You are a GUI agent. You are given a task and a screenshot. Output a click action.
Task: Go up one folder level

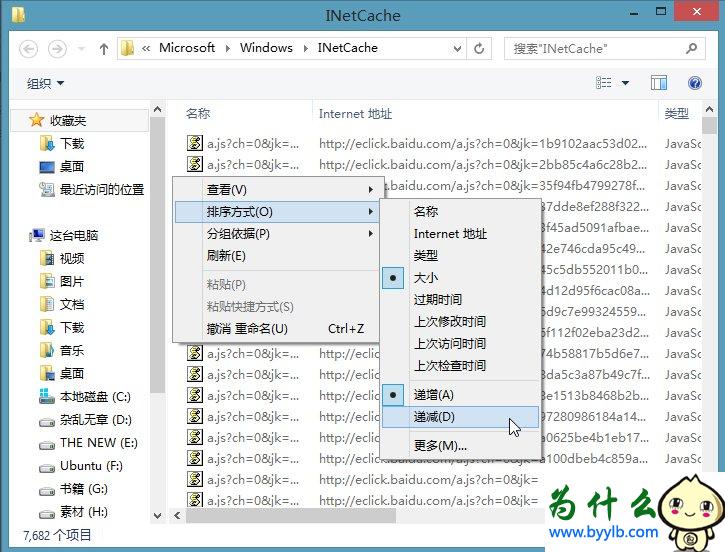pos(104,49)
